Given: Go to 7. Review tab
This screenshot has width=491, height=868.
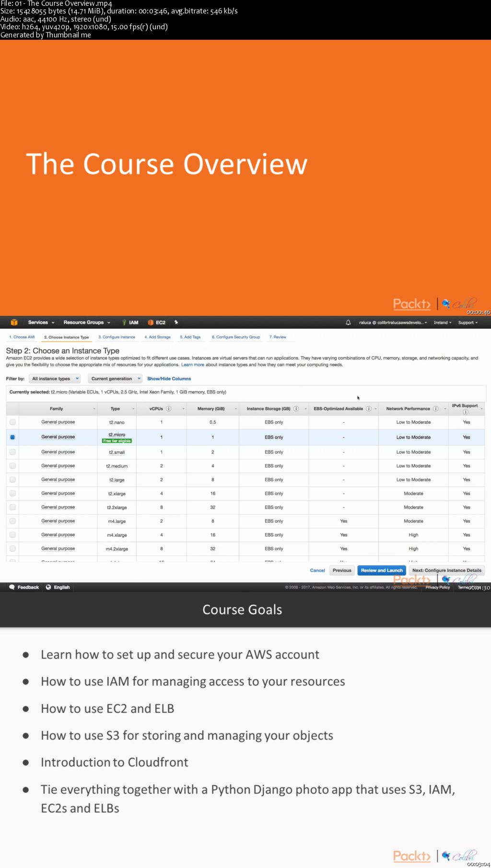Looking at the screenshot, I should 278,337.
